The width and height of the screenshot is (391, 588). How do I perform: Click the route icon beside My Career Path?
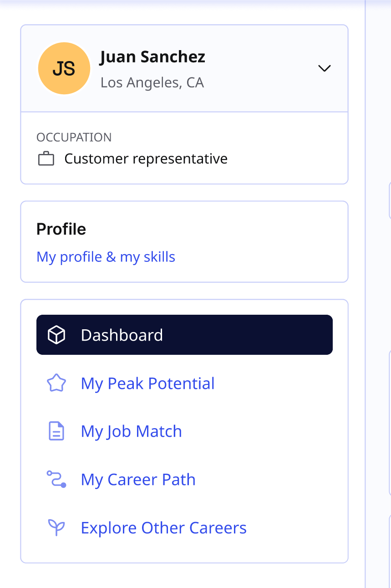[x=56, y=480]
